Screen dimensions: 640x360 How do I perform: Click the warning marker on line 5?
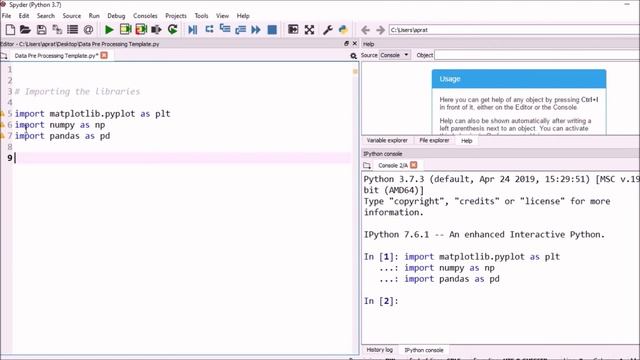pyautogui.click(x=2, y=113)
